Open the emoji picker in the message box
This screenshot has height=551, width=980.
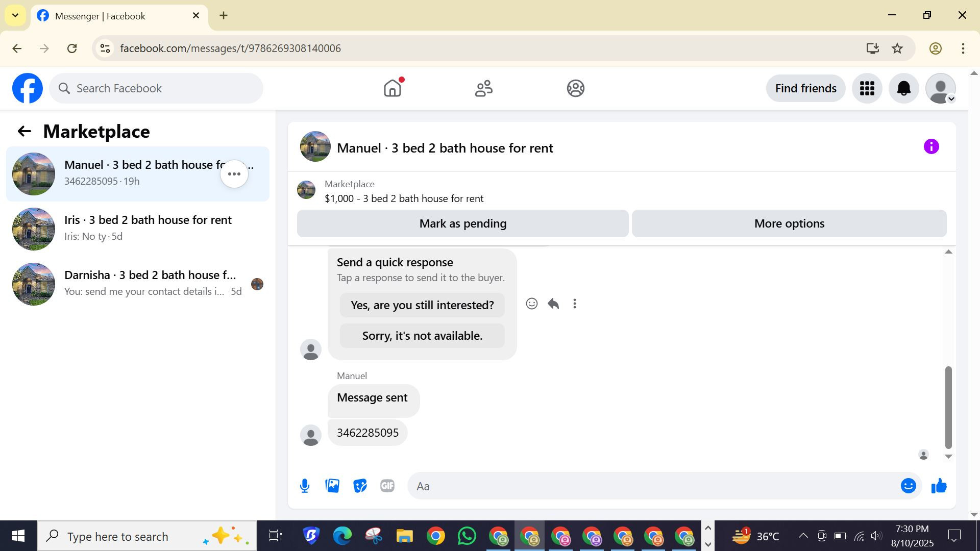[x=908, y=486]
